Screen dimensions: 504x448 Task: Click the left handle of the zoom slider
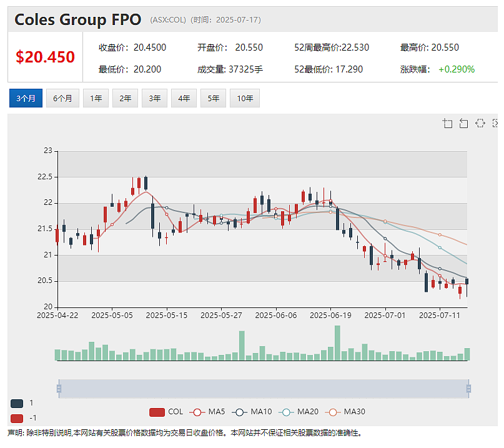tap(59, 389)
